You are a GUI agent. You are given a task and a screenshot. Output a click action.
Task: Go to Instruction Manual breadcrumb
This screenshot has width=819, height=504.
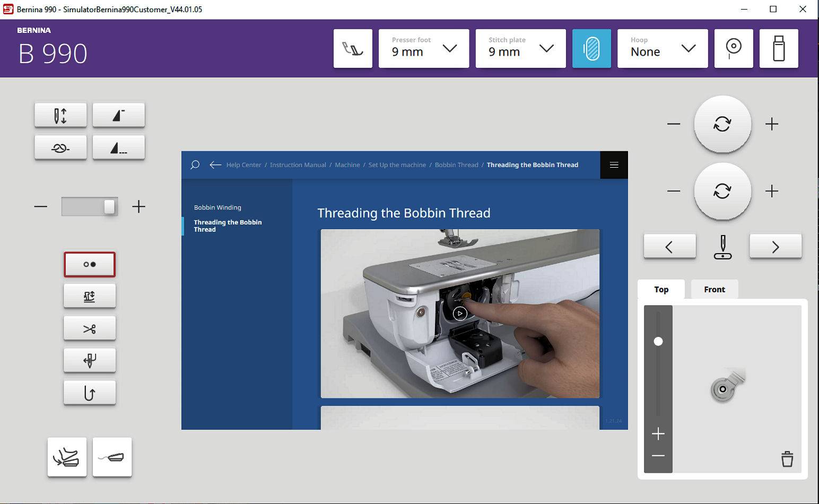click(298, 165)
